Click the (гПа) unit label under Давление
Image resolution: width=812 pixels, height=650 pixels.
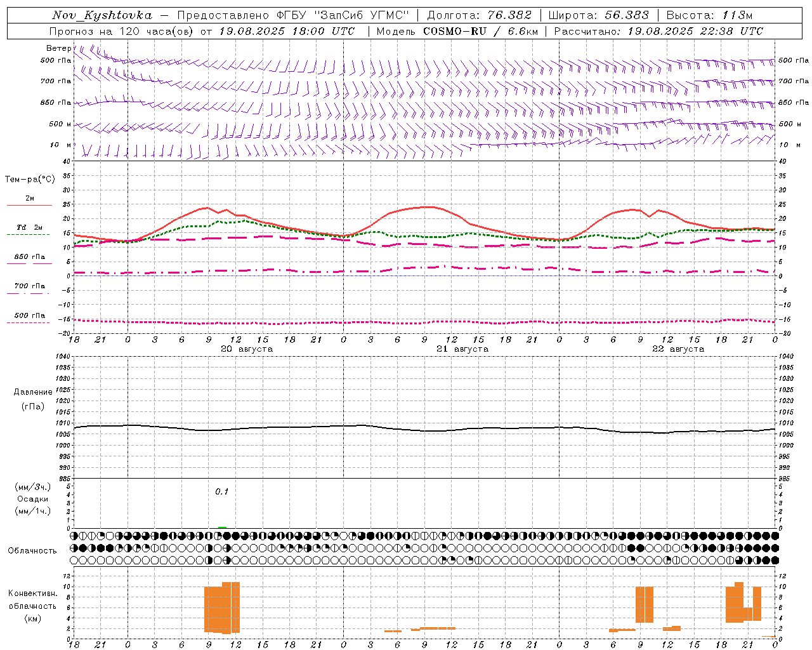click(33, 407)
